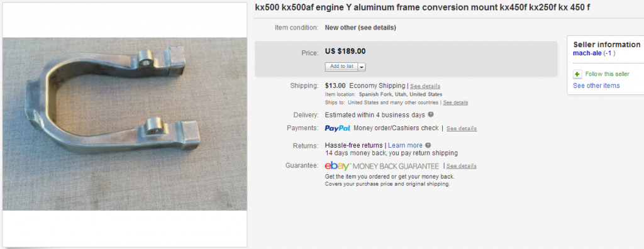Open See other items link
Viewport: 644px width, 249px height.
click(x=596, y=86)
